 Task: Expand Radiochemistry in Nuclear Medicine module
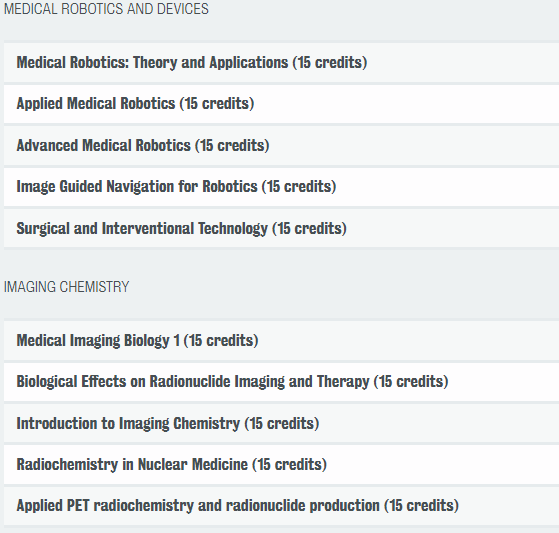pos(281,465)
